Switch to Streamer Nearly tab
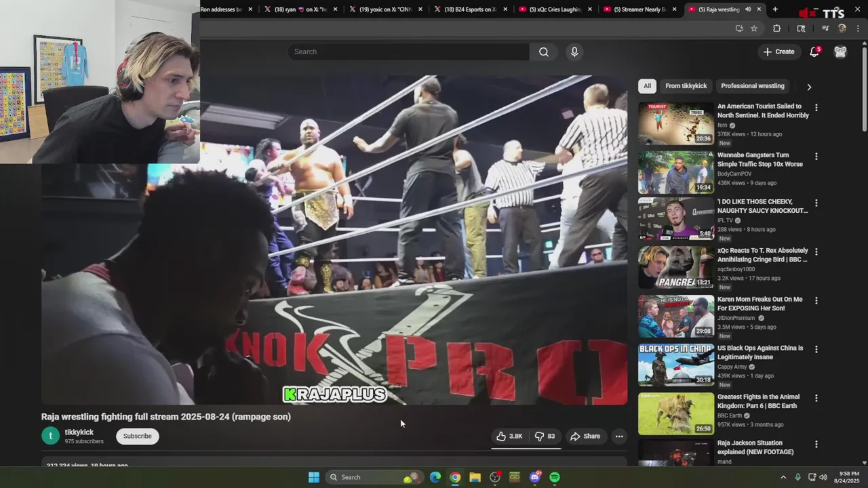The image size is (868, 488). point(639,9)
